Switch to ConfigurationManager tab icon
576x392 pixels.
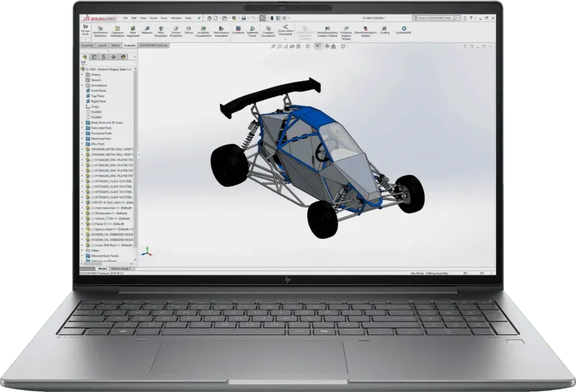click(x=104, y=57)
